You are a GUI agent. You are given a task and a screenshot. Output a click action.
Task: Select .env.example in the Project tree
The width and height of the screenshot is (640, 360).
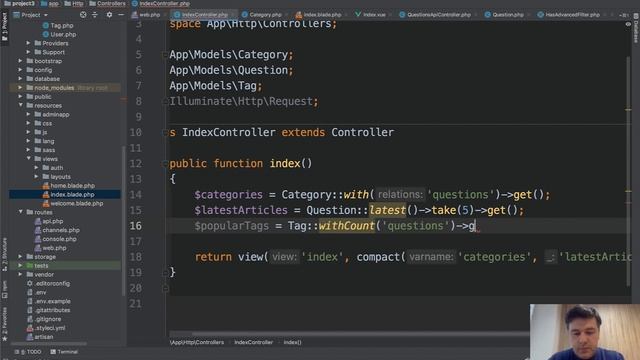tap(49, 301)
